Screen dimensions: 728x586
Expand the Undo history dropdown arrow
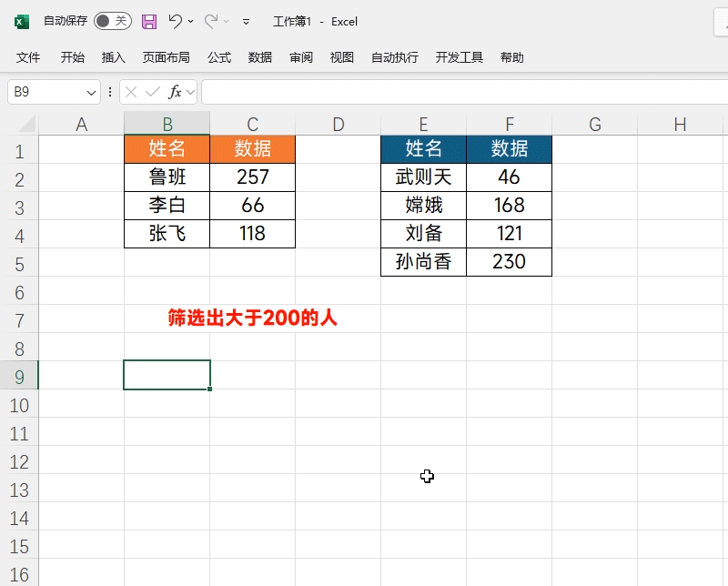pos(190,21)
